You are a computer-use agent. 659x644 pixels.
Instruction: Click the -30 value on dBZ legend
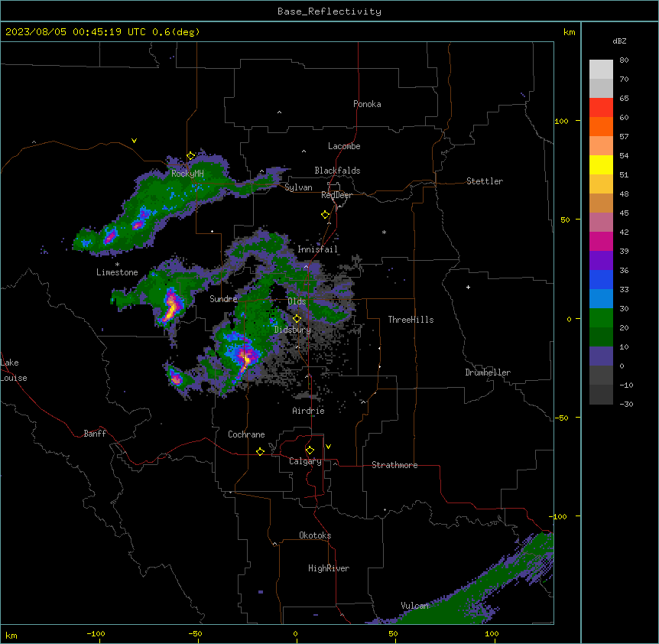[x=626, y=405]
